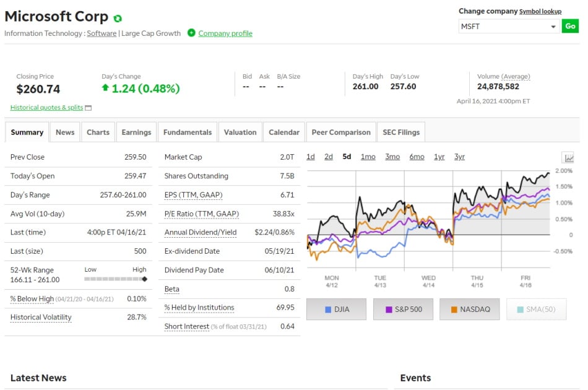Image resolution: width=588 pixels, height=390 pixels.
Task: Select the Summary tab
Action: click(27, 132)
